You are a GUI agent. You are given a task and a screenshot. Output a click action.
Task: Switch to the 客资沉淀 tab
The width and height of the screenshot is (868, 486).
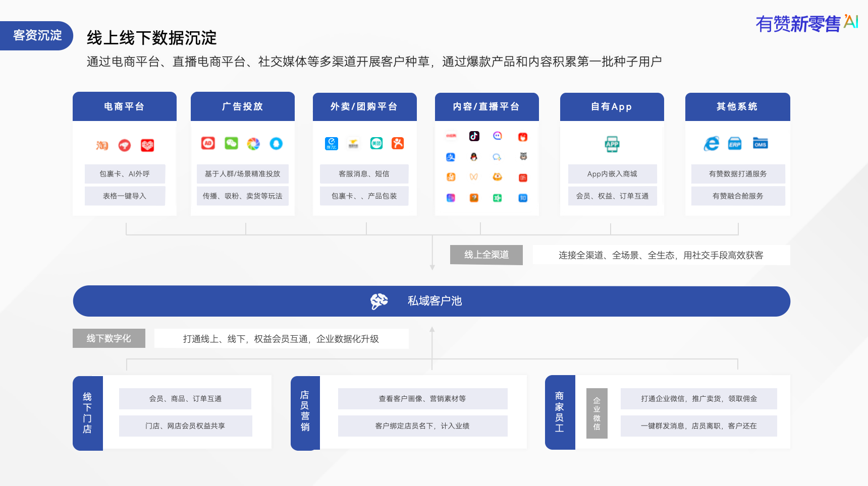click(36, 36)
